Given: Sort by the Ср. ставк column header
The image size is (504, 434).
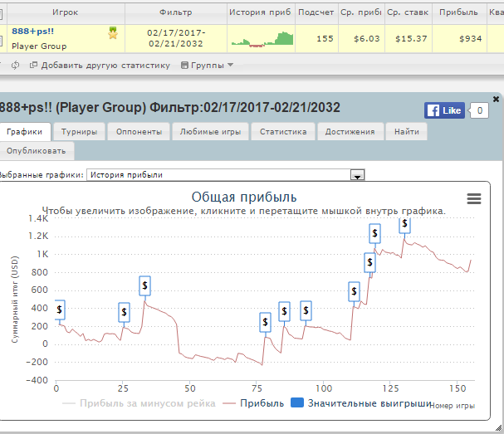Looking at the screenshot, I should 409,12.
